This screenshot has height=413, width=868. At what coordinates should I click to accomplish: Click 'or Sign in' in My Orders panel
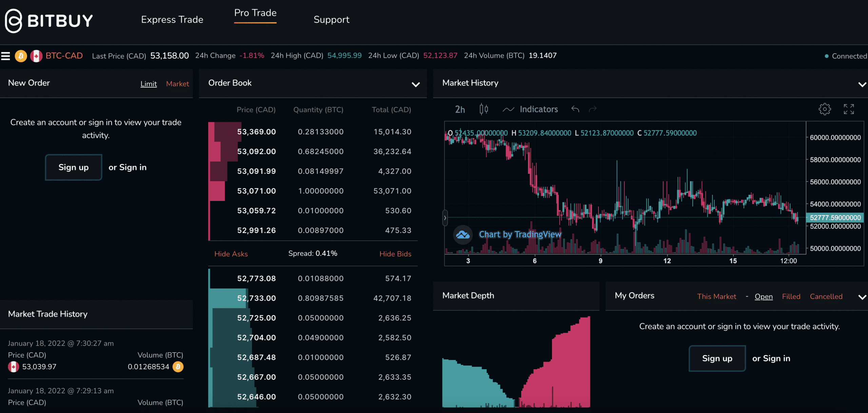771,358
